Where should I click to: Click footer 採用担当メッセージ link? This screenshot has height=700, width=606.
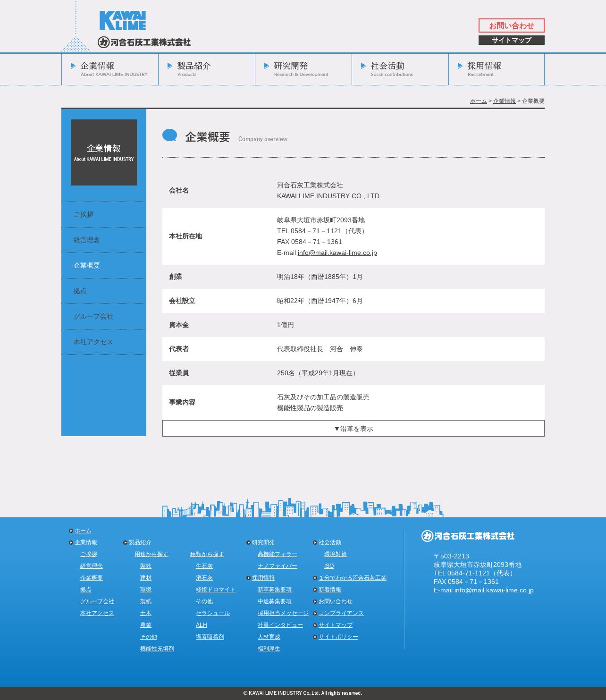pos(283,613)
